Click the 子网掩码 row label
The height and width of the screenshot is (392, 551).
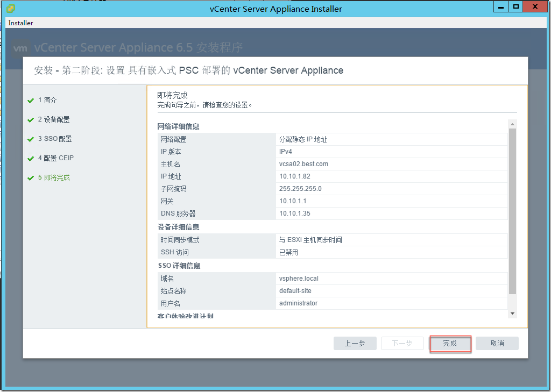click(174, 189)
